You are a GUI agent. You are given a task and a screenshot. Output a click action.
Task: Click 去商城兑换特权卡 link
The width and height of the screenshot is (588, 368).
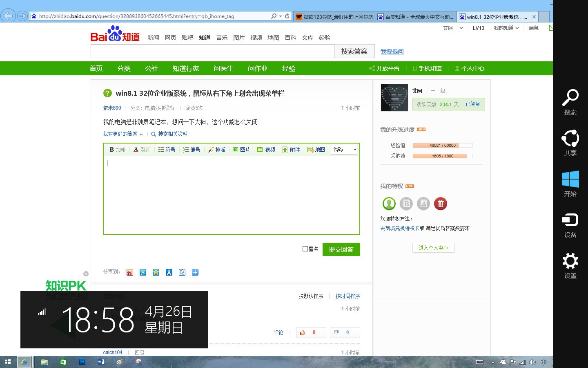pos(400,228)
